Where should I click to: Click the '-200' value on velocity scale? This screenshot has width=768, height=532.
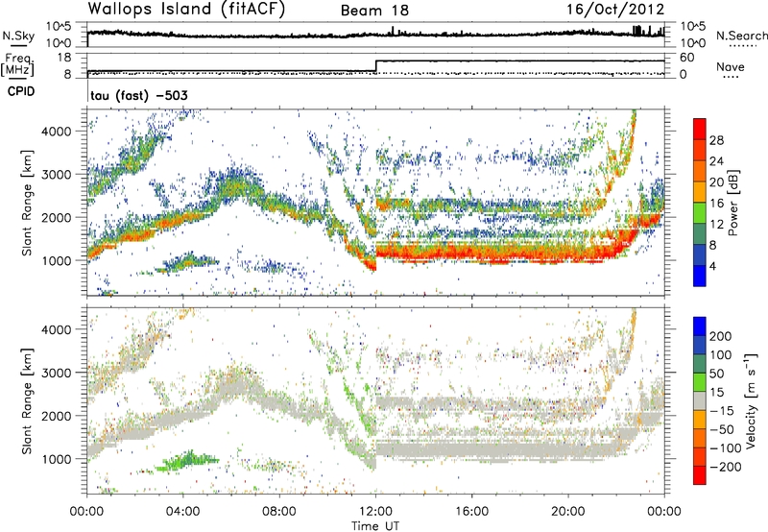[726, 467]
